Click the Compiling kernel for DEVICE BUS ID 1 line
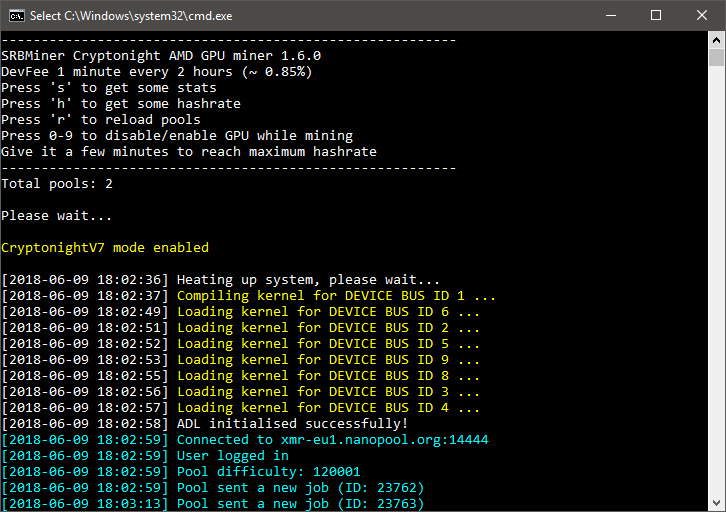Screen dimensions: 726x512 (x=336, y=296)
